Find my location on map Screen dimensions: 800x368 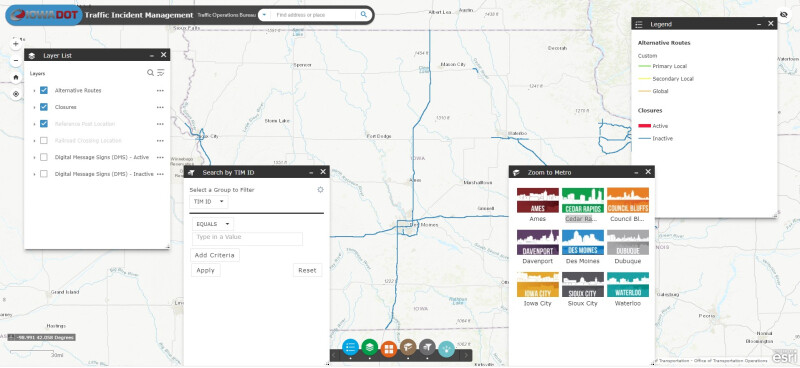16,94
